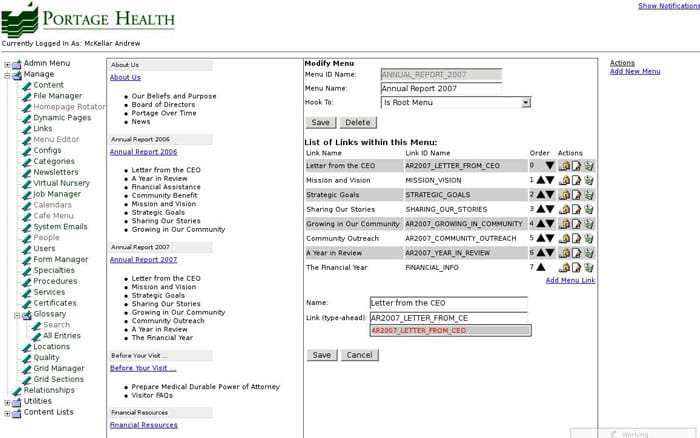Open Job Manager in the sidebar

pyautogui.click(x=57, y=194)
